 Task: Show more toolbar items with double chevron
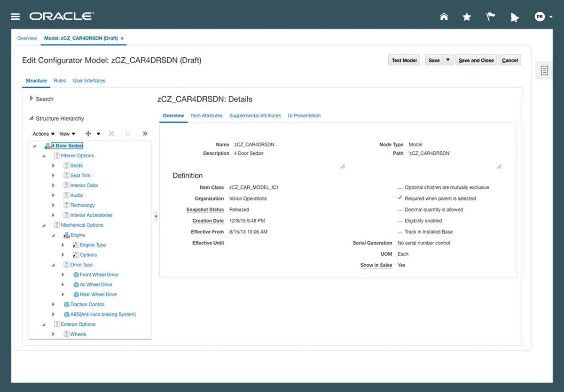coord(145,134)
